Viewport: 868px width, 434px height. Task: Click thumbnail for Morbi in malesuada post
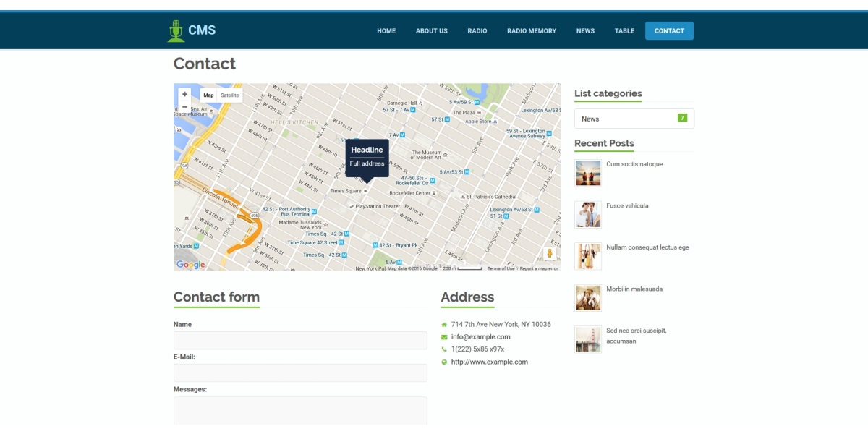pyautogui.click(x=588, y=297)
